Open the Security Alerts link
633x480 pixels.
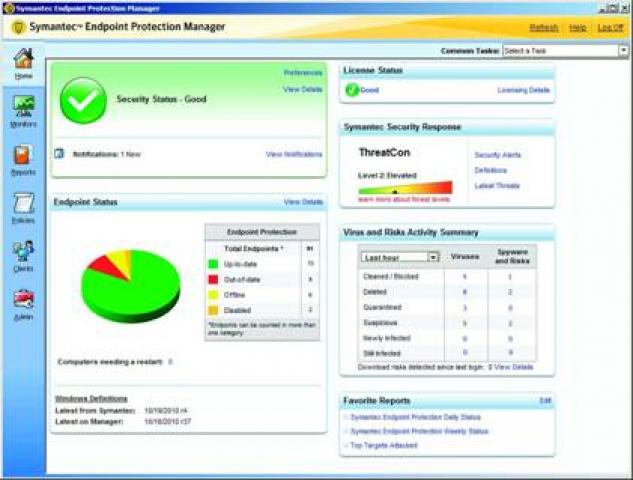click(x=498, y=155)
